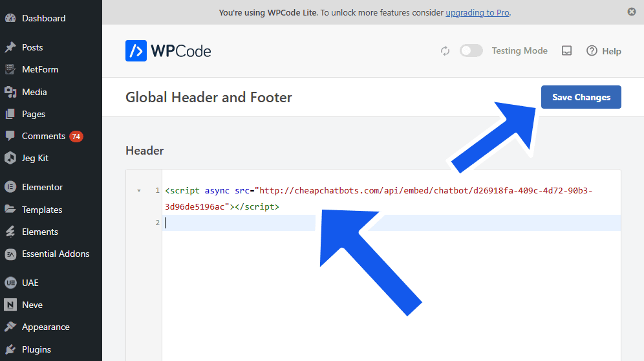Click the UAE sidebar icon

click(10, 283)
